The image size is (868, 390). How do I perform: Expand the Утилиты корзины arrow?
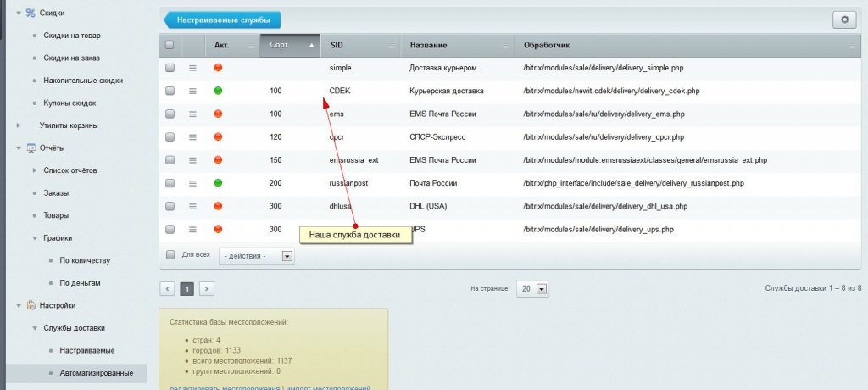coord(19,125)
